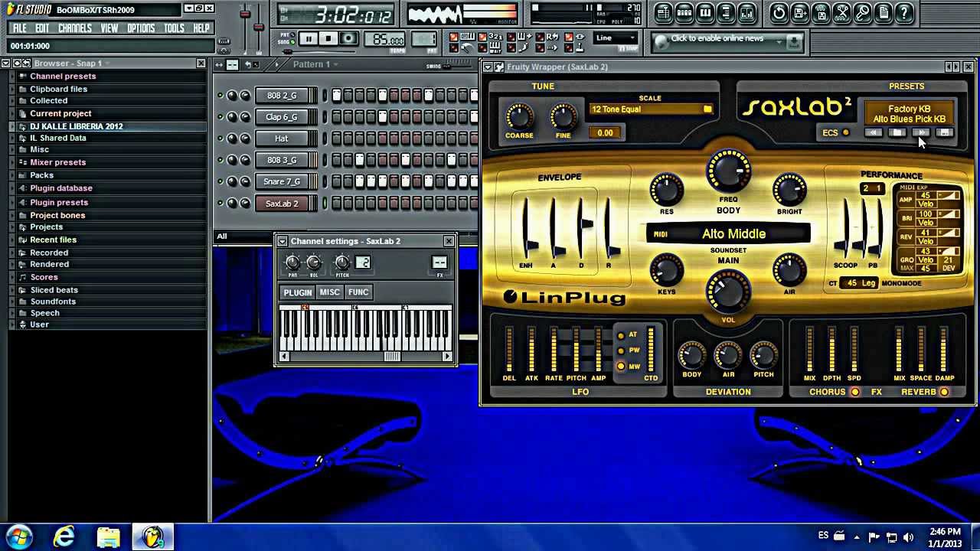Click to enable online news
This screenshot has height=551, width=980.
[717, 38]
